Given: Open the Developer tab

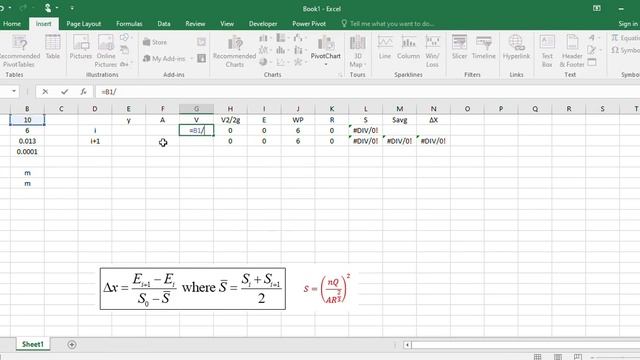Looking at the screenshot, I should (263, 24).
